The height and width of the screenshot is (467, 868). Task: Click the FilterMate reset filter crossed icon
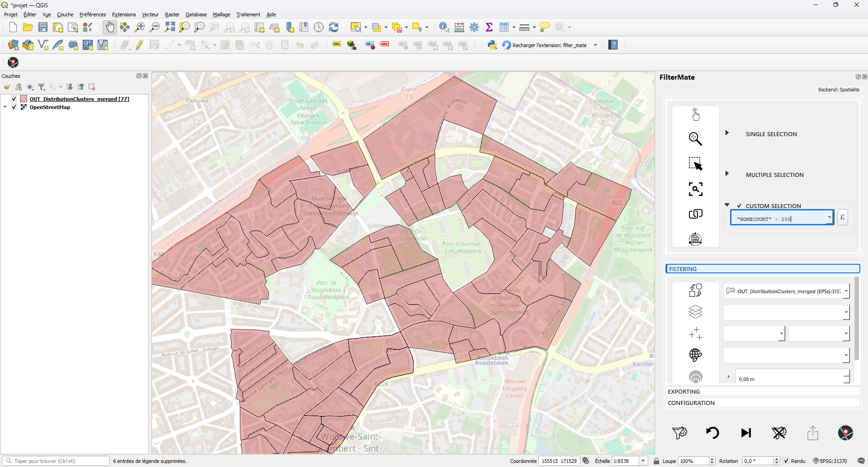[779, 433]
